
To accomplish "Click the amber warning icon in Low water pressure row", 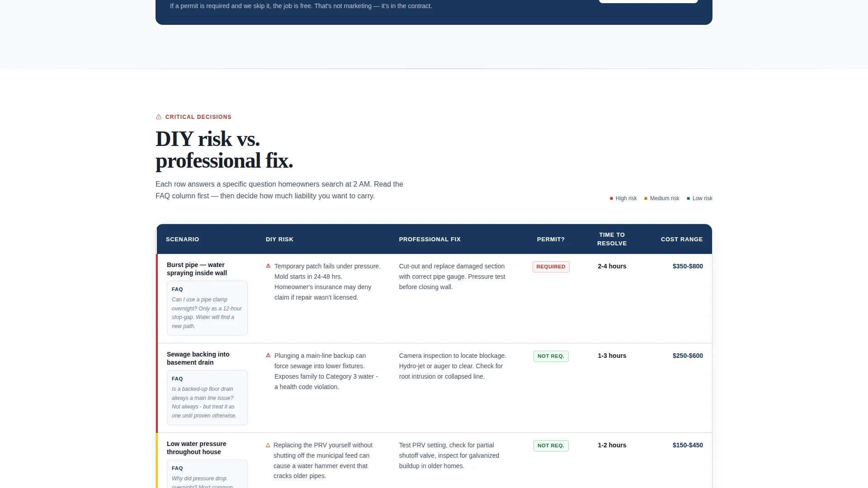I will pyautogui.click(x=268, y=445).
